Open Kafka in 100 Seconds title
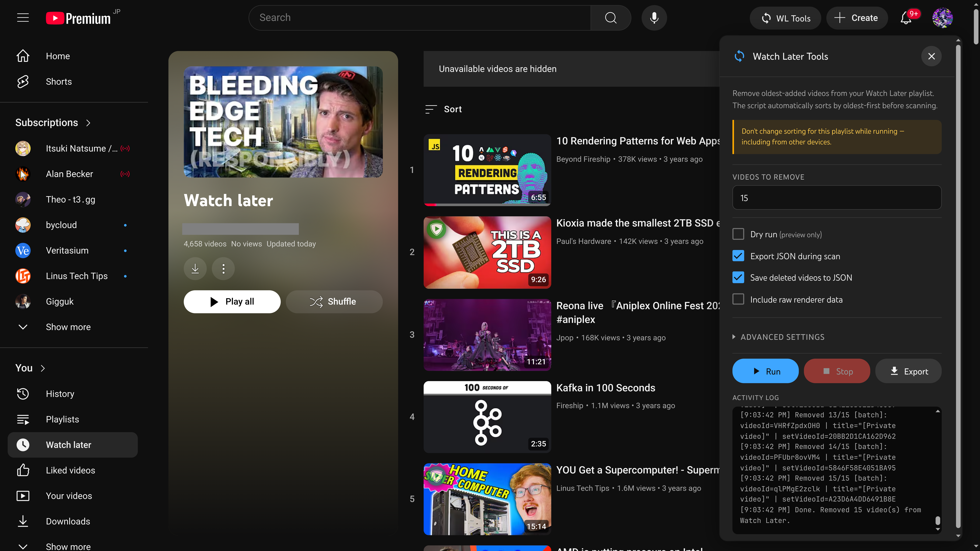This screenshot has height=551, width=980. pyautogui.click(x=606, y=388)
